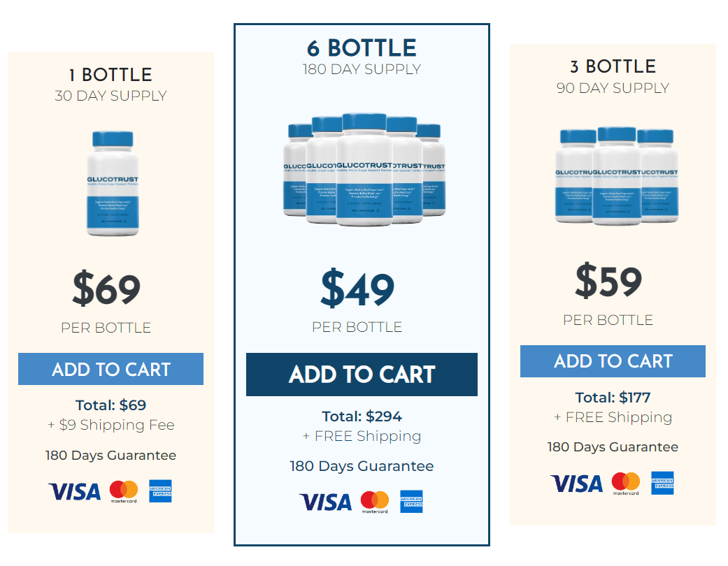Click the single GlucoTrust bottle image
The height and width of the screenshot is (566, 728).
(x=113, y=184)
